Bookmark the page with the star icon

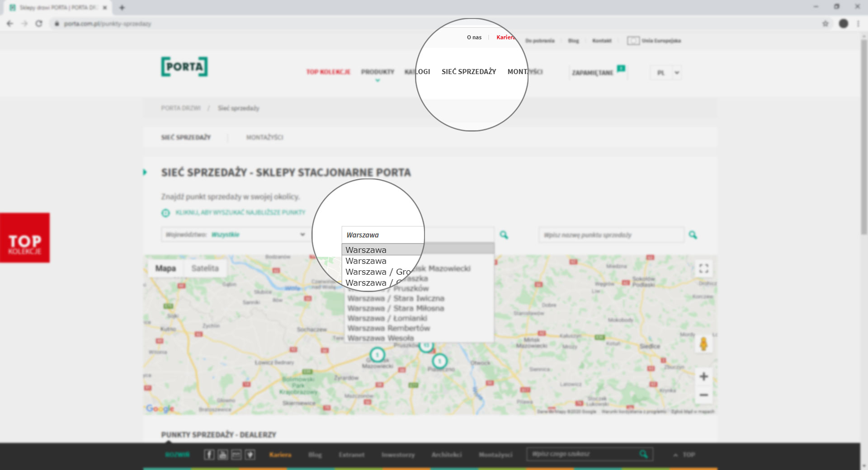pos(825,23)
